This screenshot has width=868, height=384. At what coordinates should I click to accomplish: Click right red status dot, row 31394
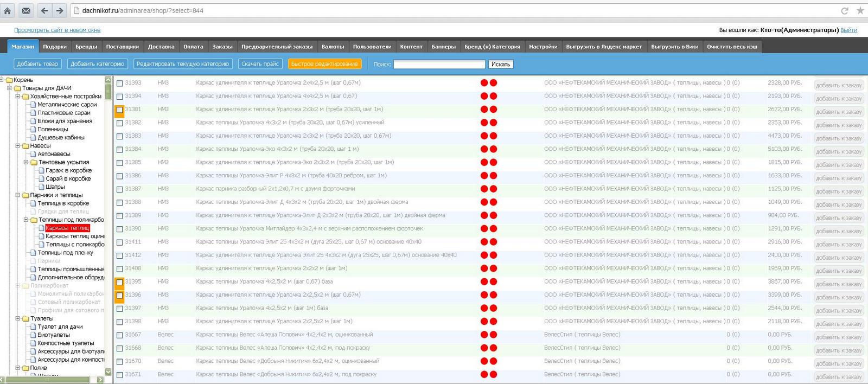point(493,96)
